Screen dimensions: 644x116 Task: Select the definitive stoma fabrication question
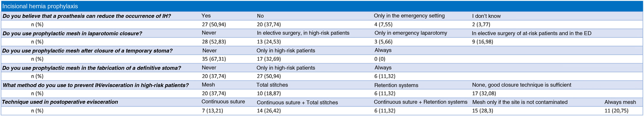[92, 68]
